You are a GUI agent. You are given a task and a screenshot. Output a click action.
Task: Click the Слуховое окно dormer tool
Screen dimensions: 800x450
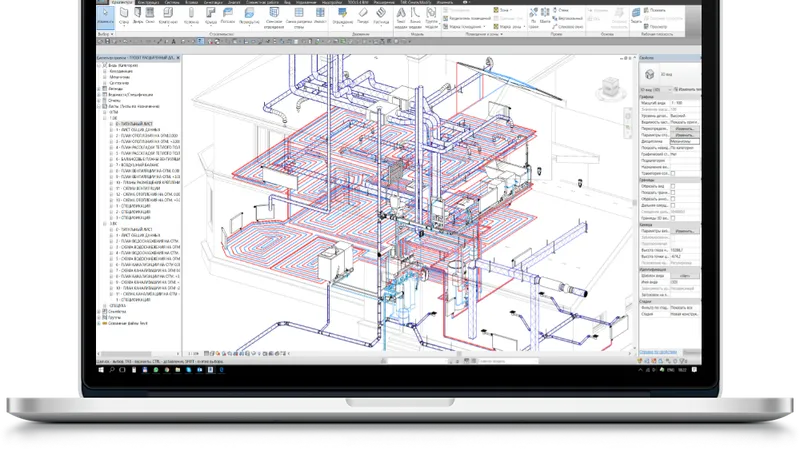(568, 27)
